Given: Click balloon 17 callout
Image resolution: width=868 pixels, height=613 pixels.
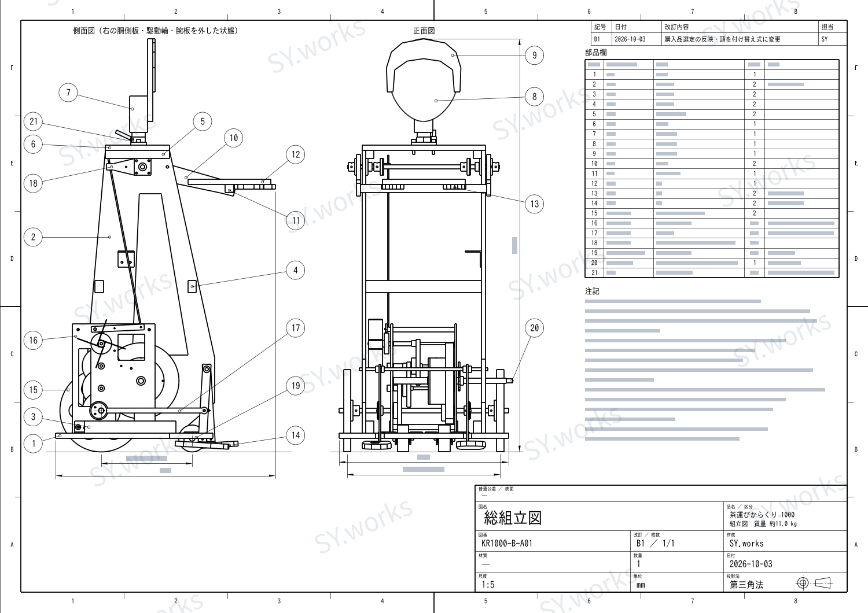Looking at the screenshot, I should pyautogui.click(x=296, y=328).
